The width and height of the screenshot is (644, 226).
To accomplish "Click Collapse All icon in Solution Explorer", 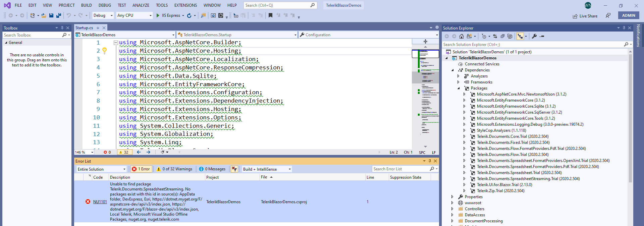I will tap(502, 36).
